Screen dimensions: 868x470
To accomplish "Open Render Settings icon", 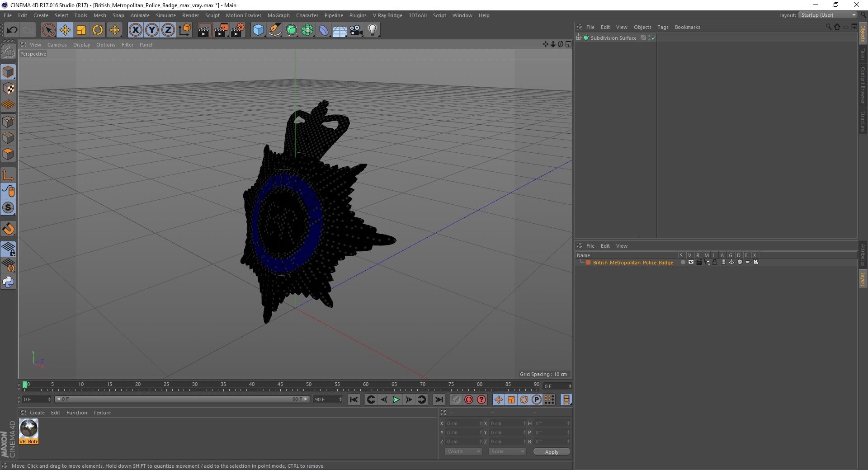I will coord(238,30).
